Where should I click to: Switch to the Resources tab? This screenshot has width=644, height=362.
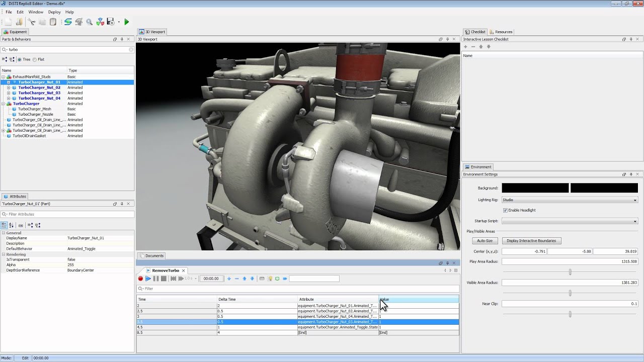pyautogui.click(x=501, y=32)
